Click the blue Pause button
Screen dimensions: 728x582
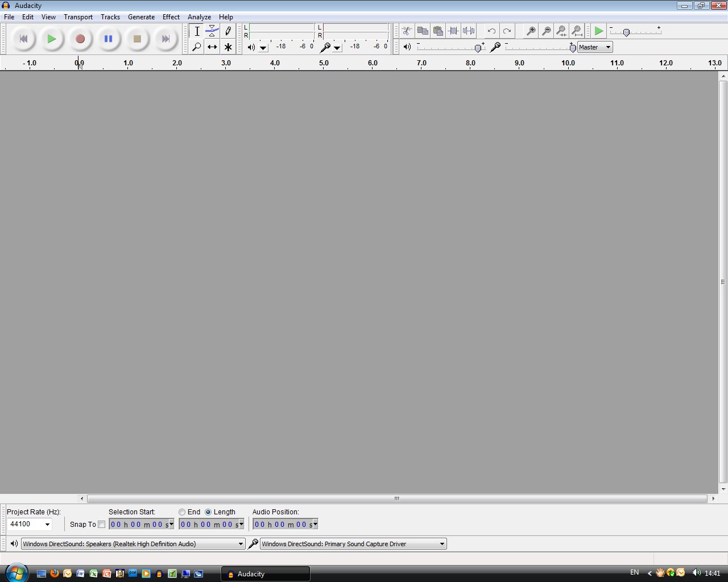(109, 39)
